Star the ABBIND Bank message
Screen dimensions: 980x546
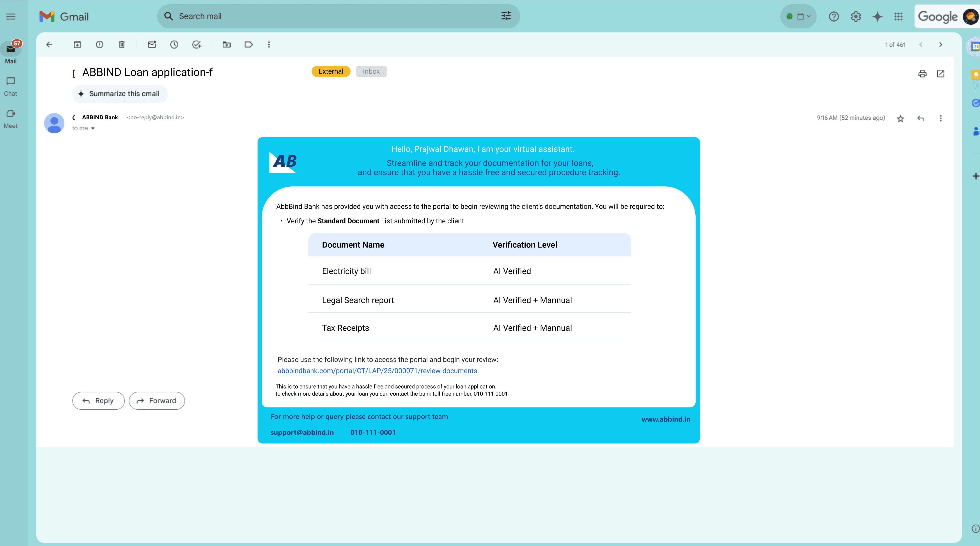[x=900, y=119]
